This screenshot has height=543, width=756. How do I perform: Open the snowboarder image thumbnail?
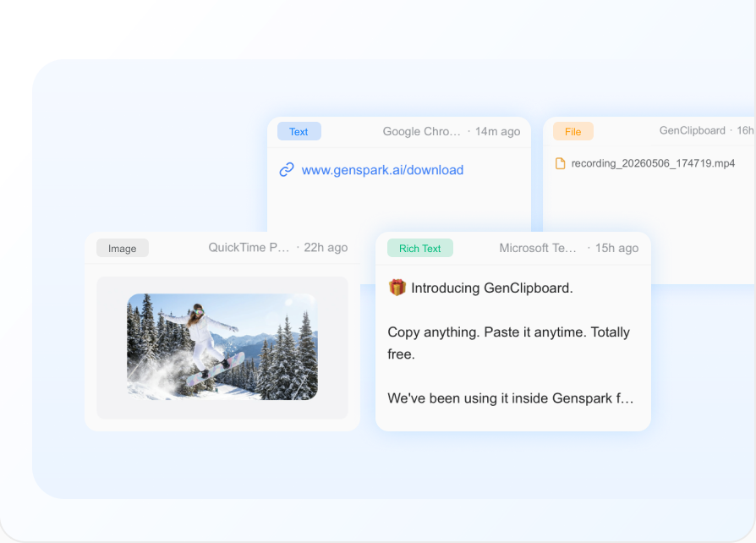point(222,347)
